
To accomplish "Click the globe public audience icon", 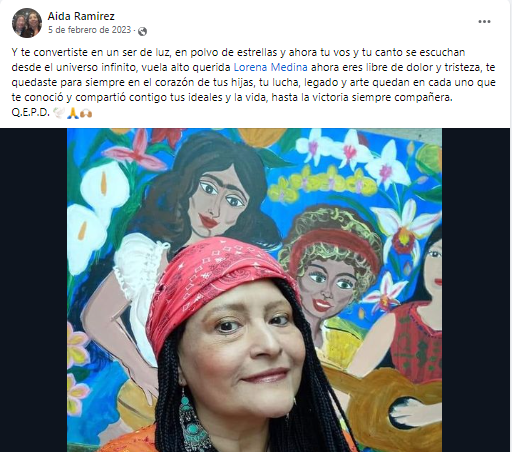I will (143, 31).
